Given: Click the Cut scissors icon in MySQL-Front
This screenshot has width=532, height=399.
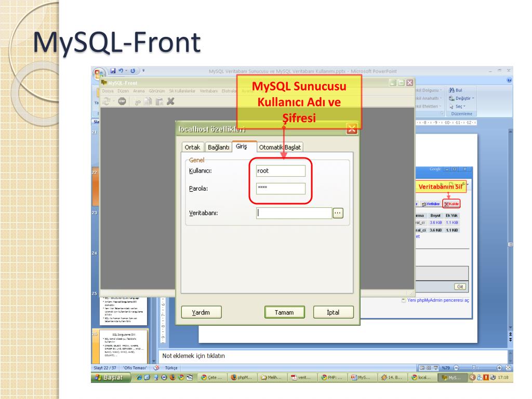Looking at the screenshot, I should (138, 101).
